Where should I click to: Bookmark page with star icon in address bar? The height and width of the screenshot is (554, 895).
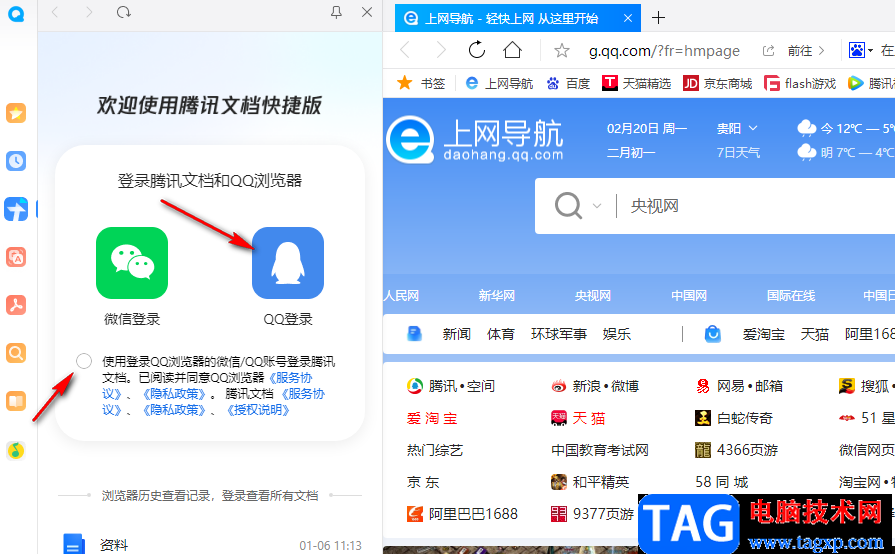(x=562, y=51)
